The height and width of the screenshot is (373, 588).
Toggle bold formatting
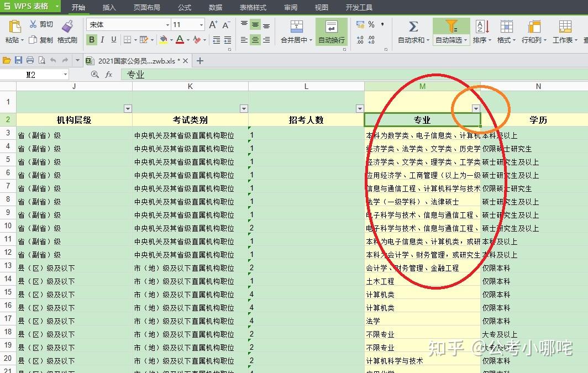tap(92, 40)
